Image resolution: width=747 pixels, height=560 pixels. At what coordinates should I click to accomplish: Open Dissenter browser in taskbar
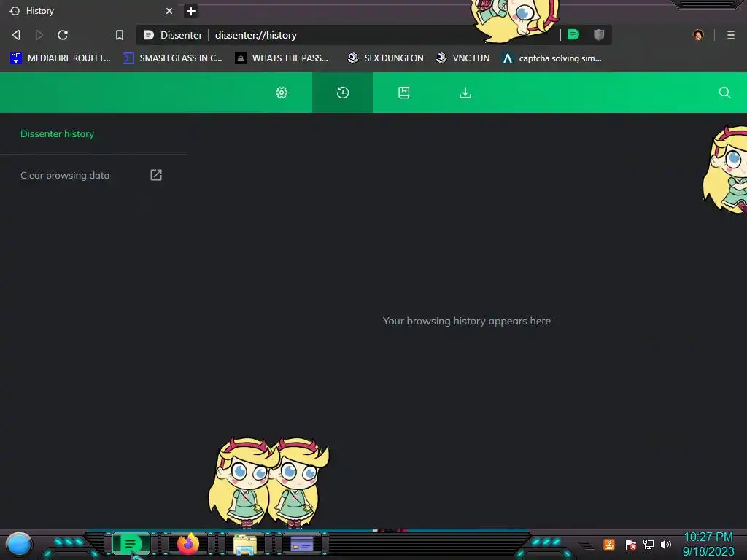(131, 544)
